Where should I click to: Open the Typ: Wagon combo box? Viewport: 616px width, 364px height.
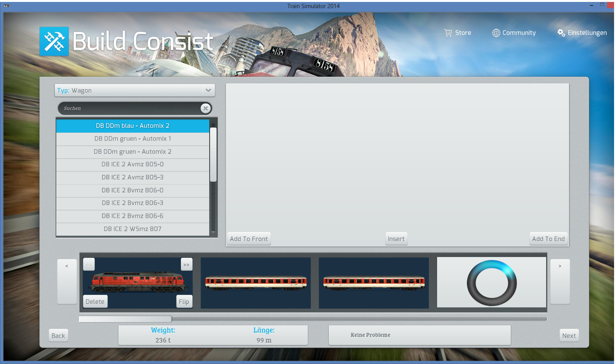tap(135, 90)
